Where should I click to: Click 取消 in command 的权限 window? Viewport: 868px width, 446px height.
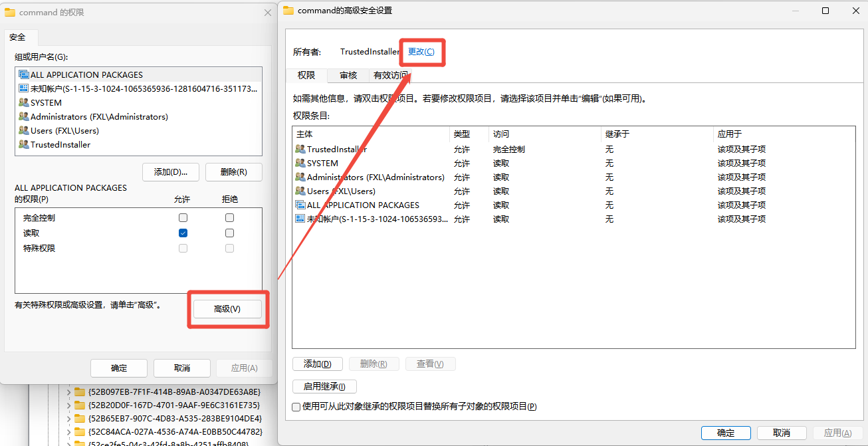pos(181,368)
